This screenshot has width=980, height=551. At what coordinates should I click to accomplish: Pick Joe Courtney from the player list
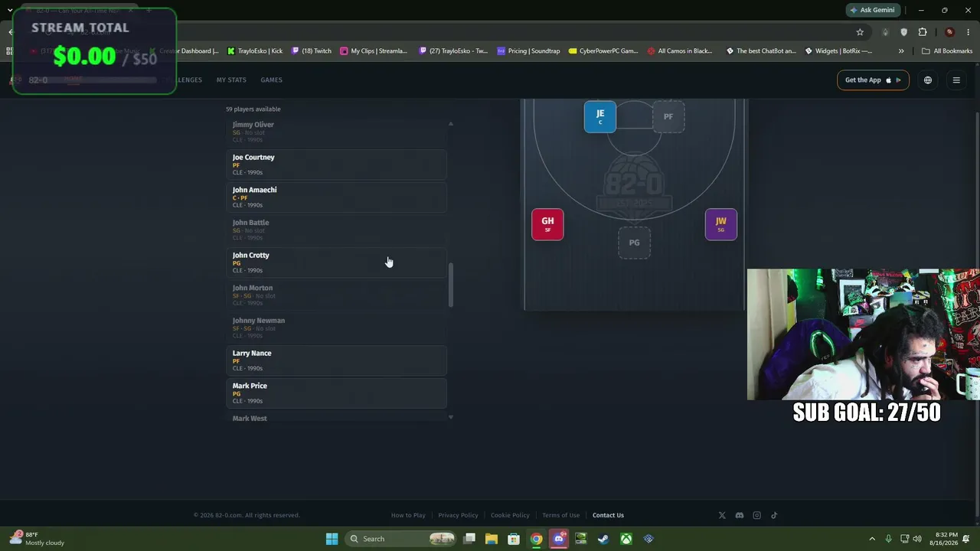(337, 165)
